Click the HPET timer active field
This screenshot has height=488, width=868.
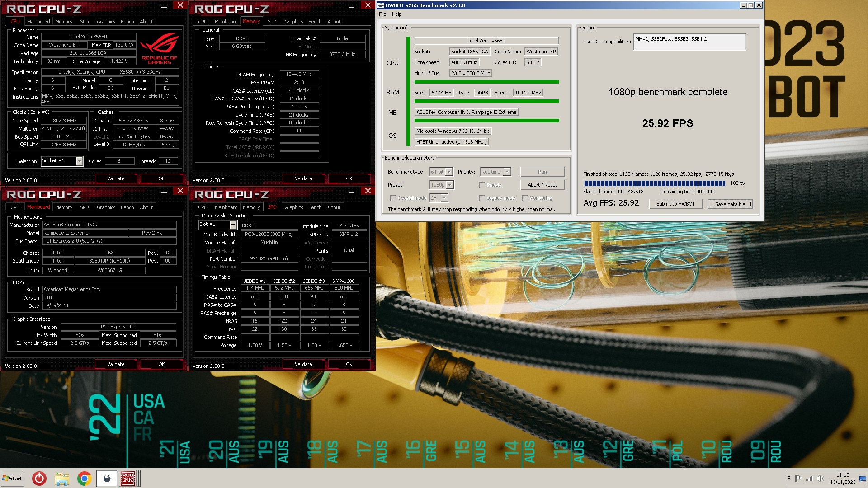coord(451,142)
